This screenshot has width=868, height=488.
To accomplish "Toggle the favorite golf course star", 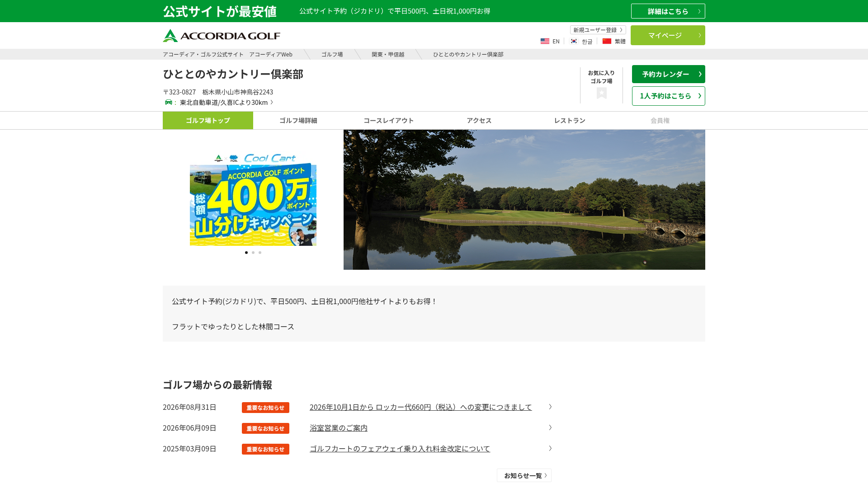I will [x=601, y=93].
